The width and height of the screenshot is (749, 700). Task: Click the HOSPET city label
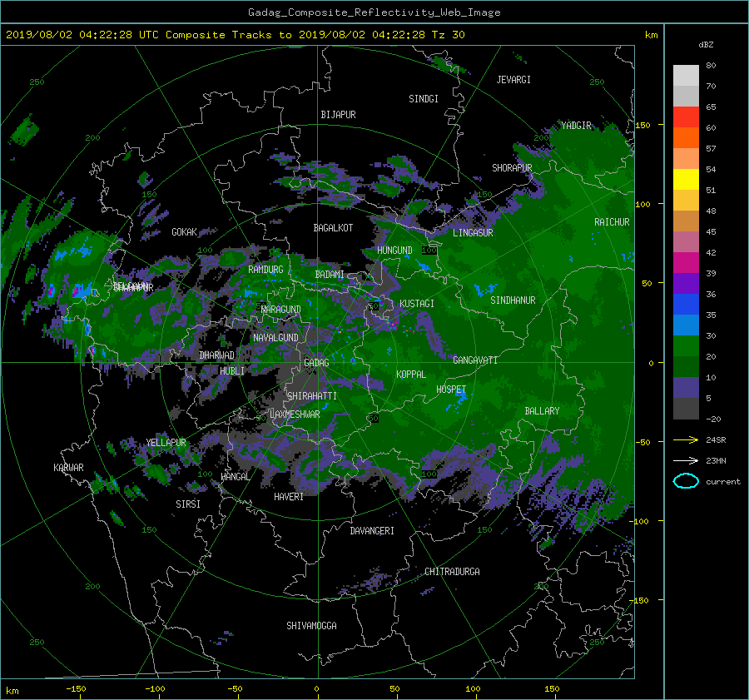(x=451, y=390)
